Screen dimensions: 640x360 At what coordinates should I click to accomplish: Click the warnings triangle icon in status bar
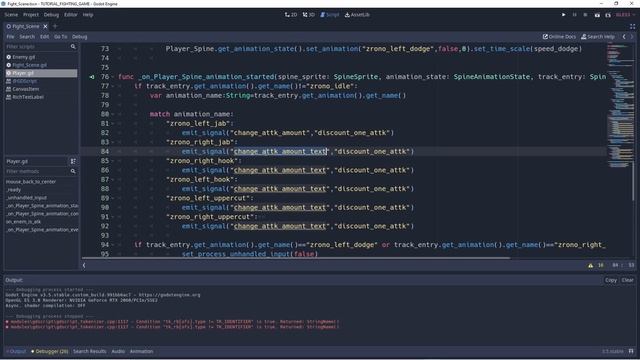pyautogui.click(x=591, y=265)
